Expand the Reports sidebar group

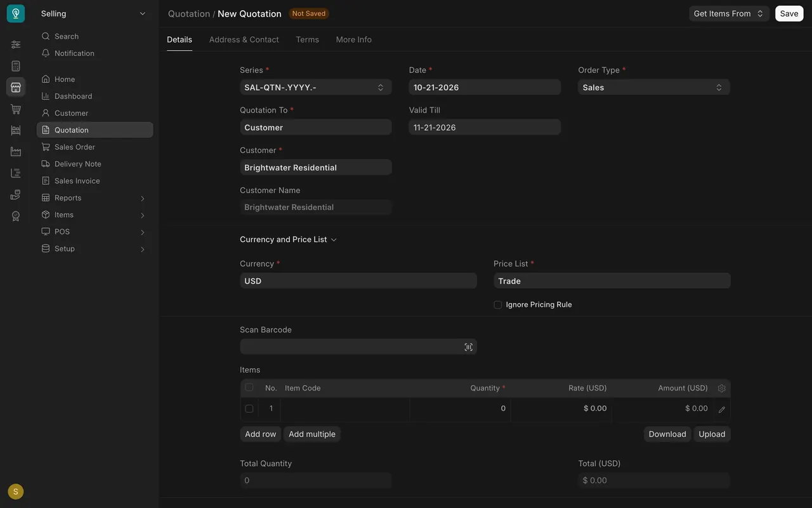pyautogui.click(x=95, y=198)
